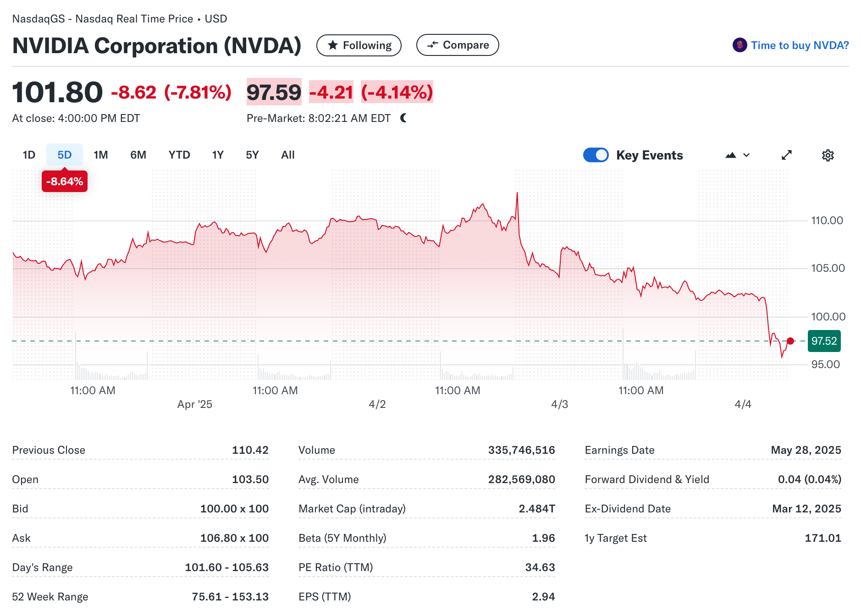Click the closing price 101.80
This screenshot has height=616, width=861.
(57, 92)
